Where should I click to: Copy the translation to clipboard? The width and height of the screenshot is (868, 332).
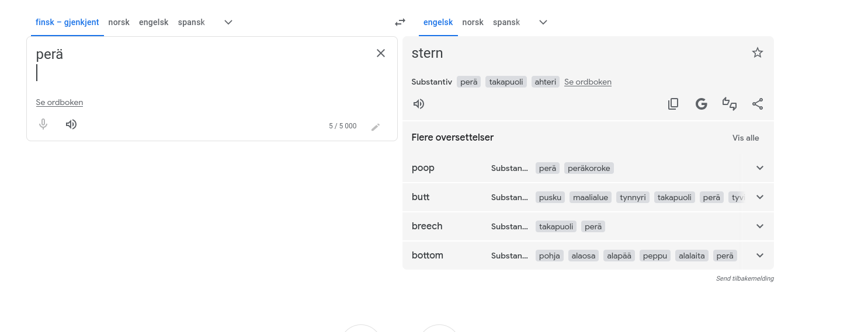point(673,104)
